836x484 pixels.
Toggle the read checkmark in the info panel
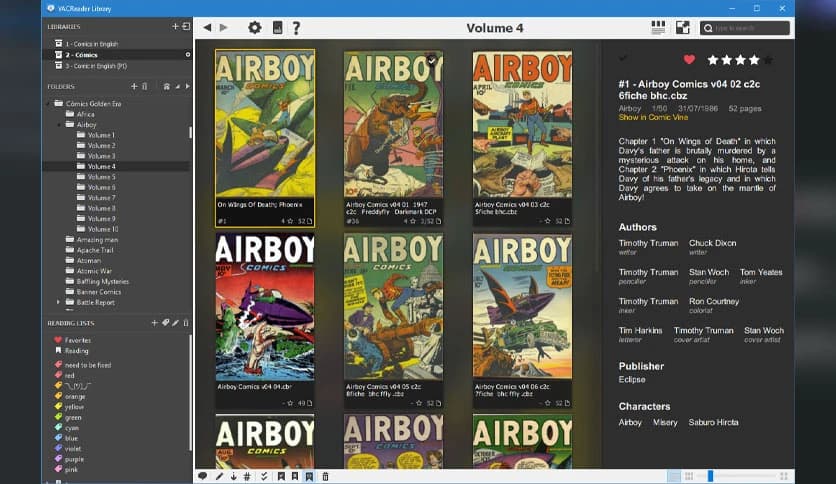625,60
